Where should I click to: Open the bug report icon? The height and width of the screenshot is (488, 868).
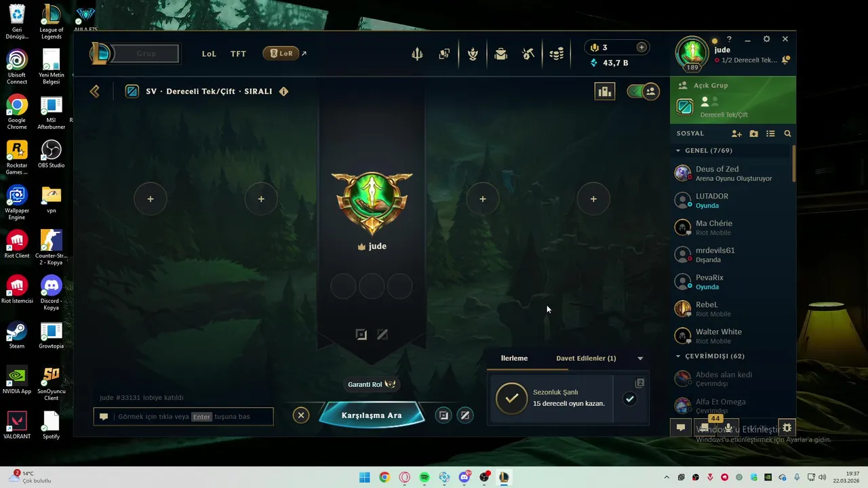click(x=787, y=428)
